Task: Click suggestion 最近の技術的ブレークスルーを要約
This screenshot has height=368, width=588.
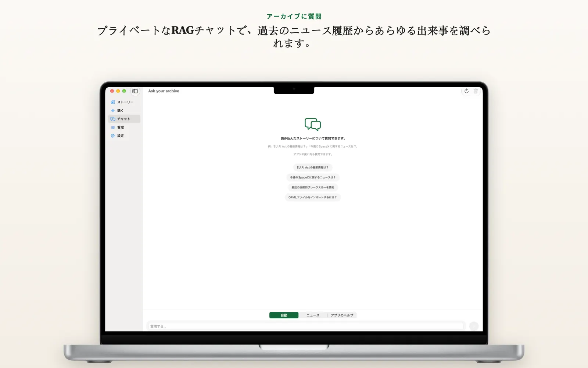Action: tap(313, 187)
